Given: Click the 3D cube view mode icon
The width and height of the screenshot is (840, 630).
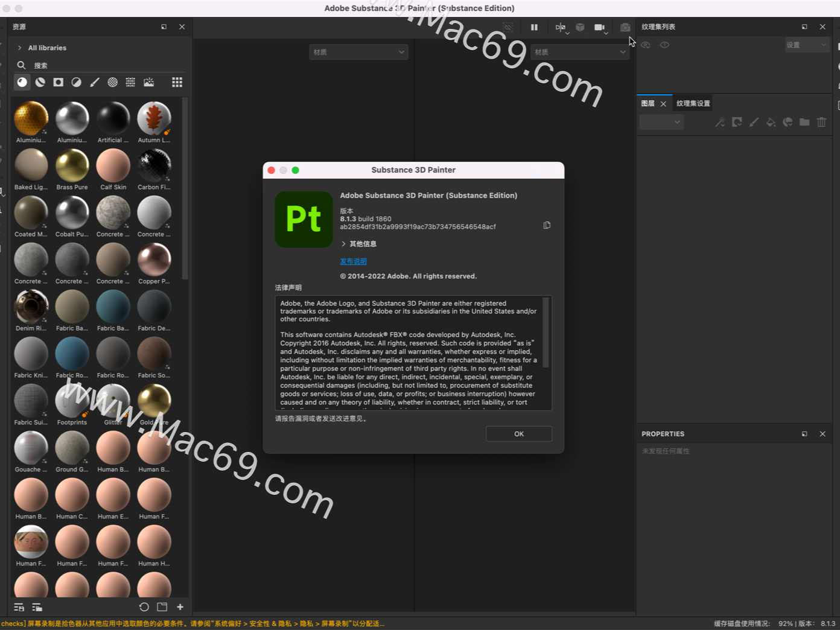Looking at the screenshot, I should point(580,27).
